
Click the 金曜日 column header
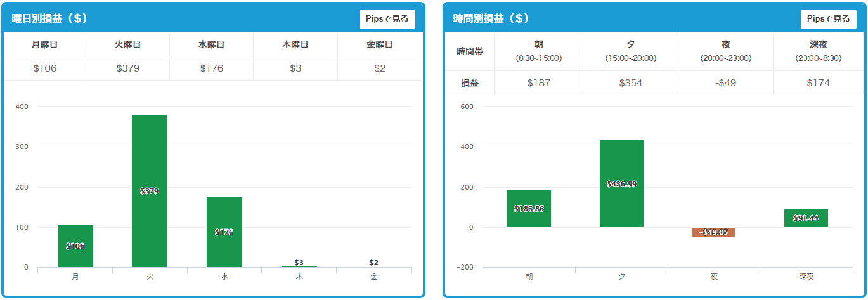click(380, 44)
